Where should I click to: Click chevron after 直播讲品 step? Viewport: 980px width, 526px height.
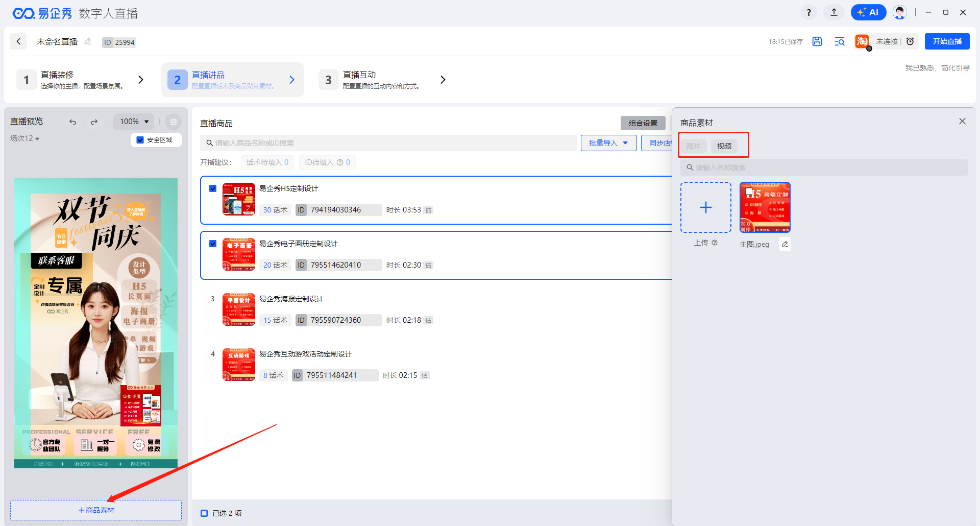tap(292, 80)
